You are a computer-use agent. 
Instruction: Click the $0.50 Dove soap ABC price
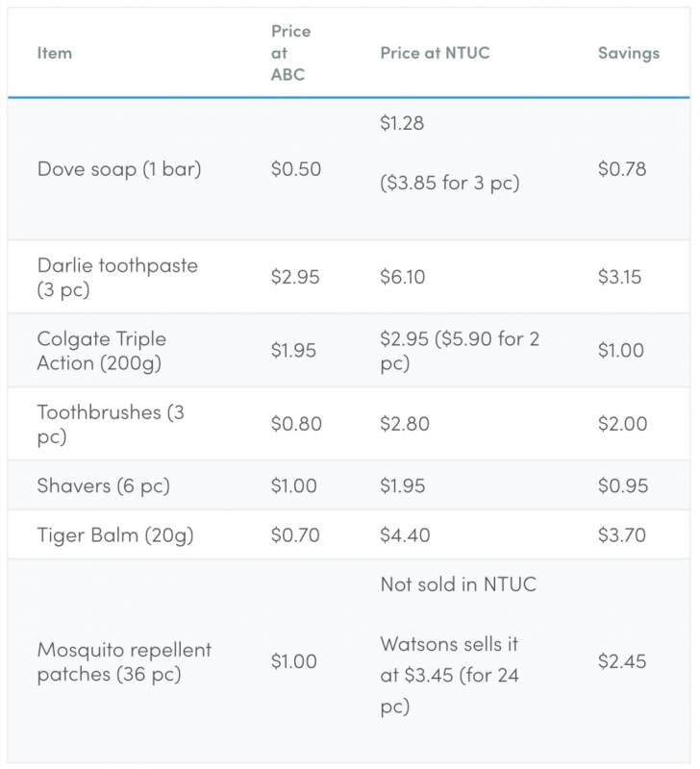point(295,169)
